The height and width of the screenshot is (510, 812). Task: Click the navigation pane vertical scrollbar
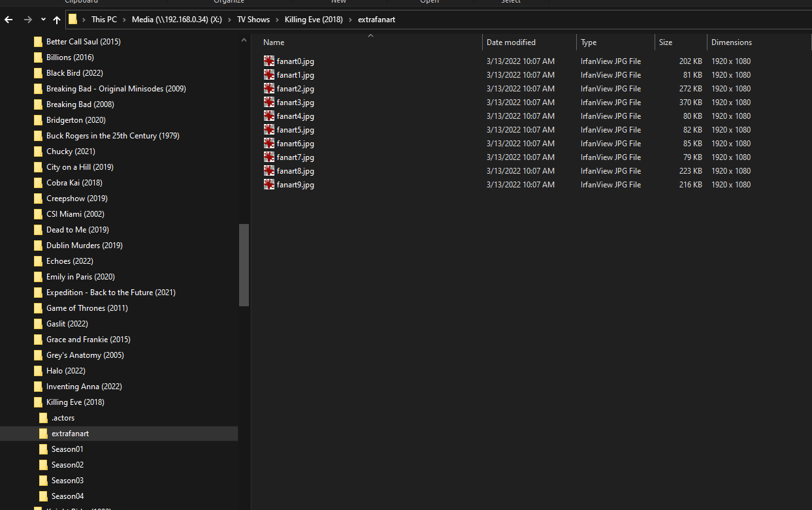(x=244, y=265)
